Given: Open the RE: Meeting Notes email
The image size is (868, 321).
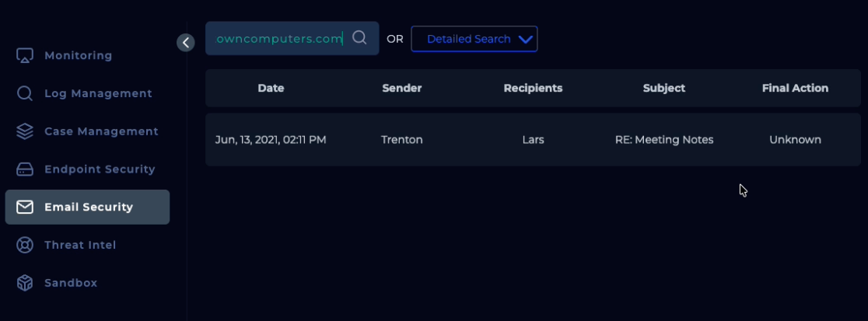Looking at the screenshot, I should coord(663,140).
